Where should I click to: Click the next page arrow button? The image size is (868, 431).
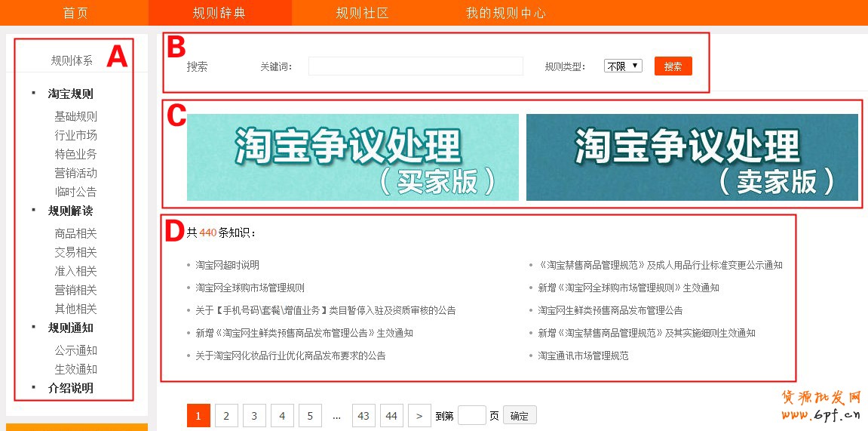(419, 415)
